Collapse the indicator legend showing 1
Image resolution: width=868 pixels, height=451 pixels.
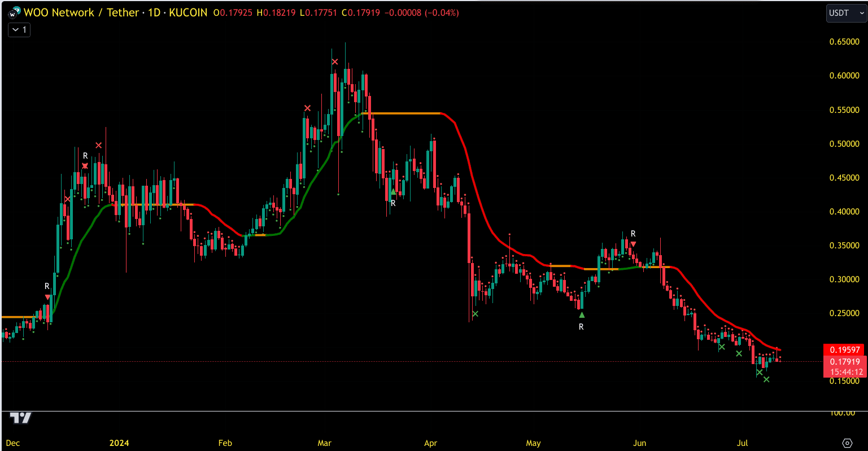pyautogui.click(x=19, y=30)
